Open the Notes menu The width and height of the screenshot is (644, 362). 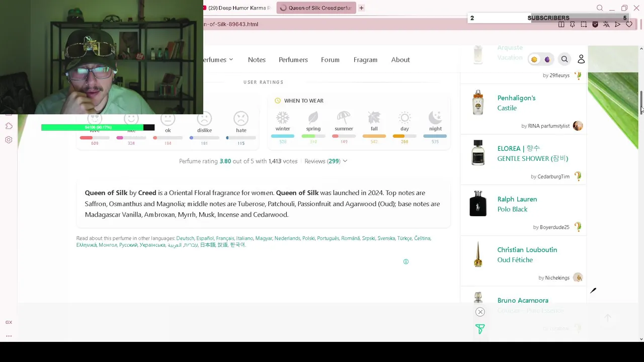(257, 59)
